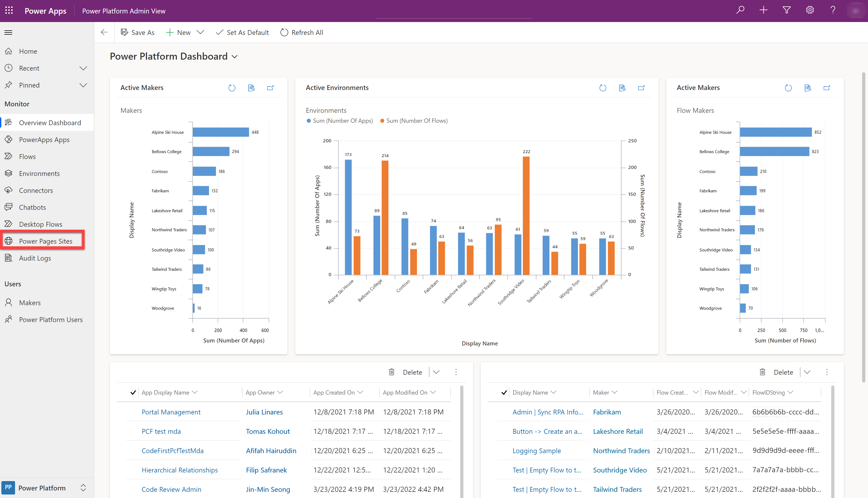Click the Overview Dashboard icon
The image size is (868, 498).
pyautogui.click(x=9, y=122)
